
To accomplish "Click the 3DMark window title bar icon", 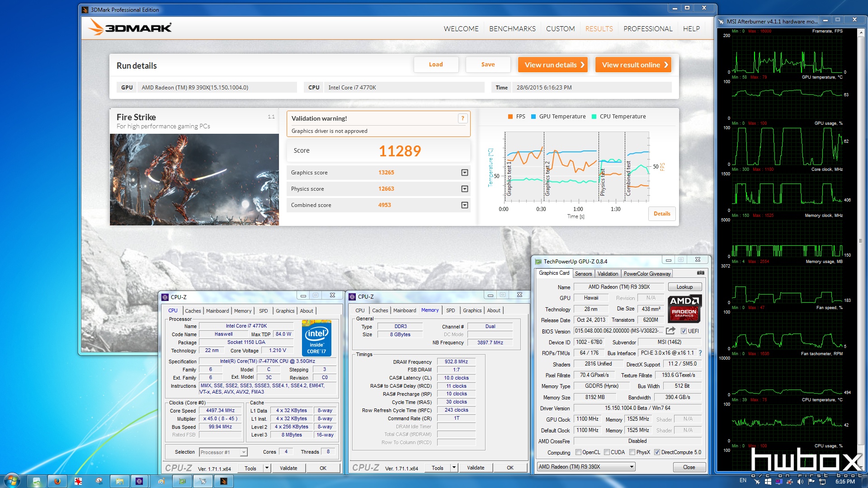I will click(85, 9).
